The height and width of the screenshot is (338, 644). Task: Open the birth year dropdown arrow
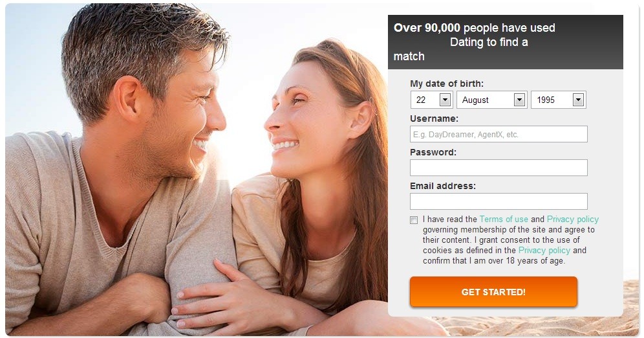578,100
